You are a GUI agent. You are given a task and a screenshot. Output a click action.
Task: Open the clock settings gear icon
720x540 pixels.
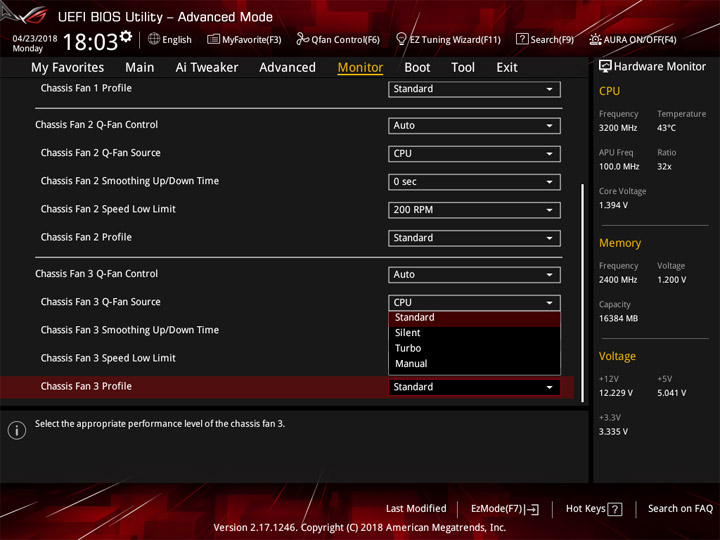[x=126, y=37]
